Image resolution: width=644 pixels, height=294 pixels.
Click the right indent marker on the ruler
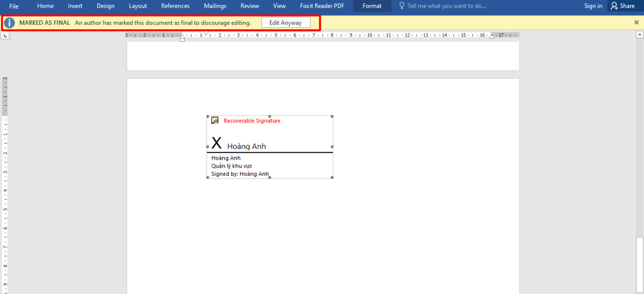492,37
